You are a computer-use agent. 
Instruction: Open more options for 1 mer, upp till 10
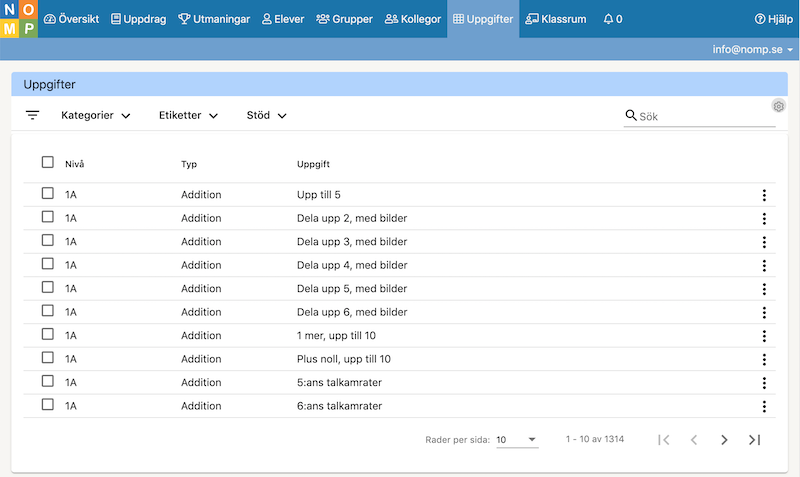(764, 336)
